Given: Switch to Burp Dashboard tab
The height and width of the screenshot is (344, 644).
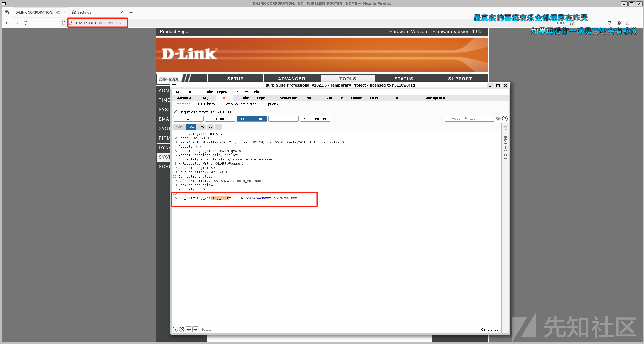Looking at the screenshot, I should click(x=184, y=98).
